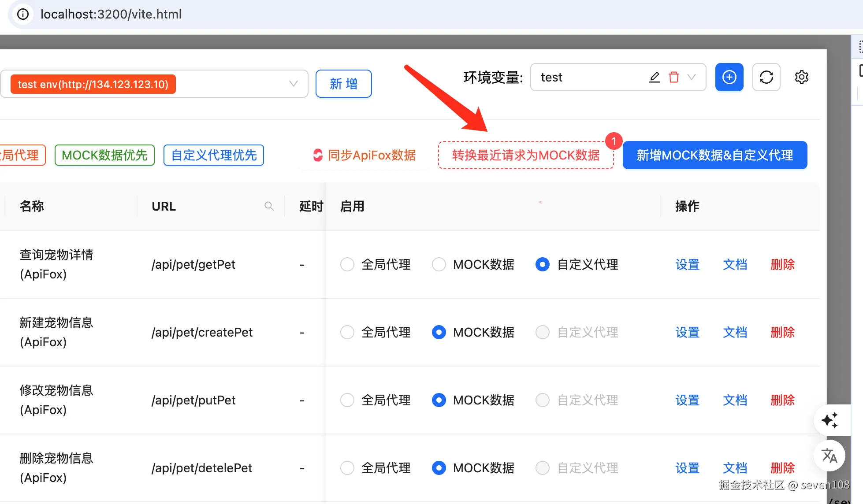Click the site info icon in the address bar
Image resolution: width=863 pixels, height=504 pixels.
pos(23,14)
